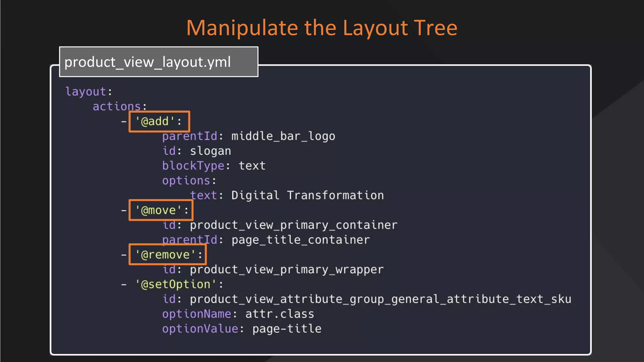
Task: Click 'optionName: attr.class' line
Action: (238, 314)
